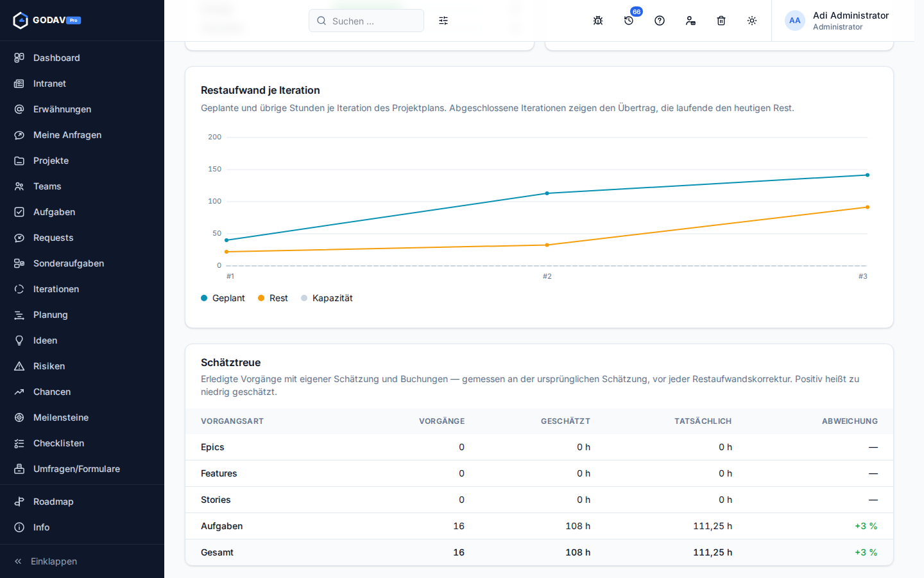Click the help question mark icon

point(660,21)
